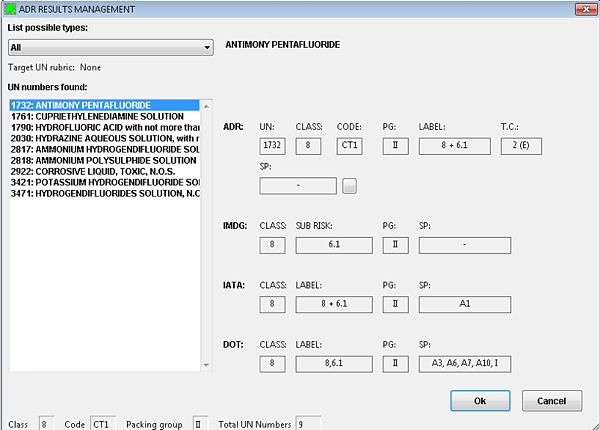600x430 pixels.
Task: Click the IATA CLASS field showing 8
Action: (x=272, y=305)
